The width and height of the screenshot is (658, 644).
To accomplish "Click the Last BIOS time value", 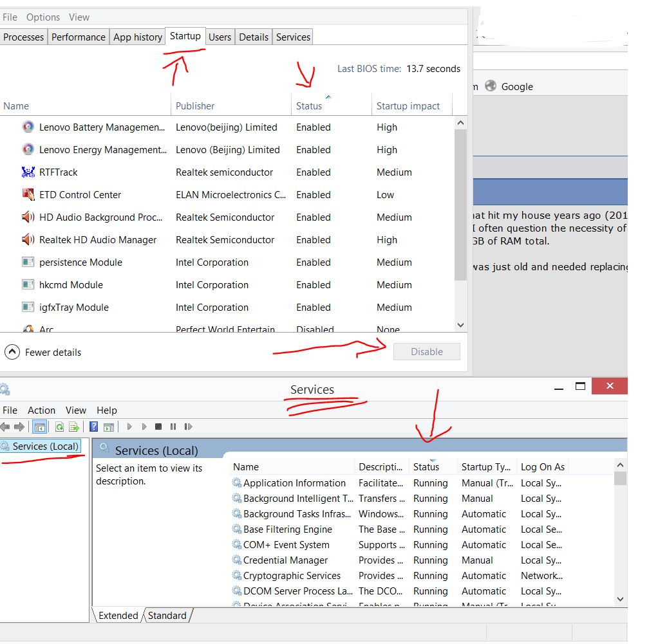I will 433,69.
